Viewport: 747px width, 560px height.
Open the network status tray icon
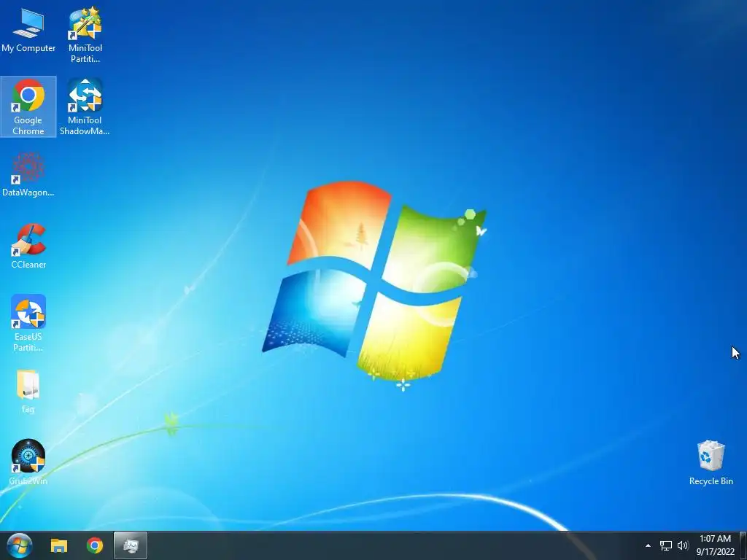click(665, 545)
